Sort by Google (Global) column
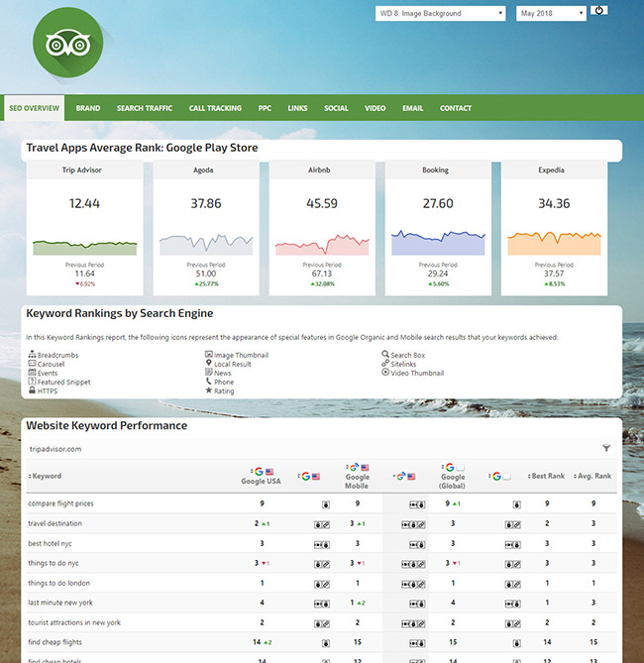 tap(453, 476)
